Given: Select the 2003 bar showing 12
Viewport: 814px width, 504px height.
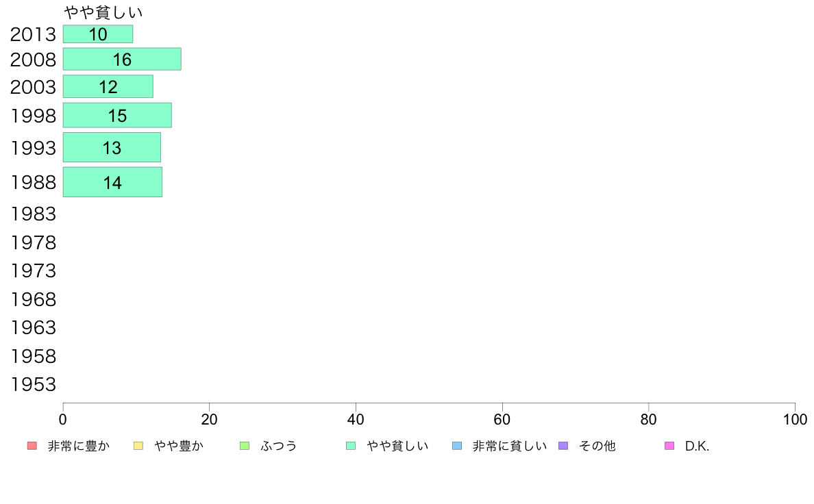Looking at the screenshot, I should click(x=108, y=86).
